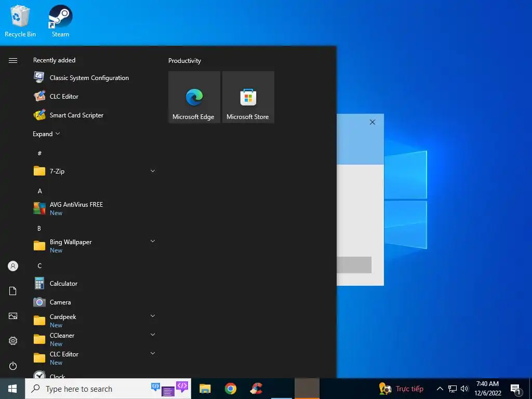
Task: Open Classic System Configuration app icon
Action: point(39,77)
